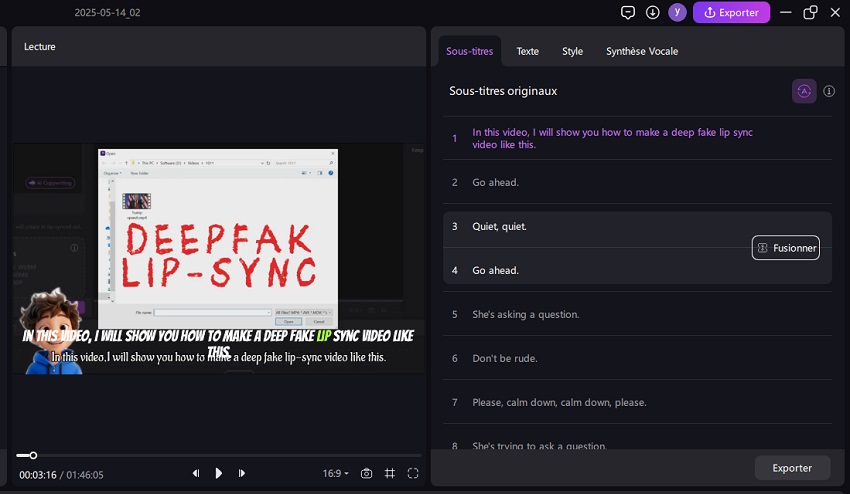Open the user account avatar
850x494 pixels.
coord(678,13)
